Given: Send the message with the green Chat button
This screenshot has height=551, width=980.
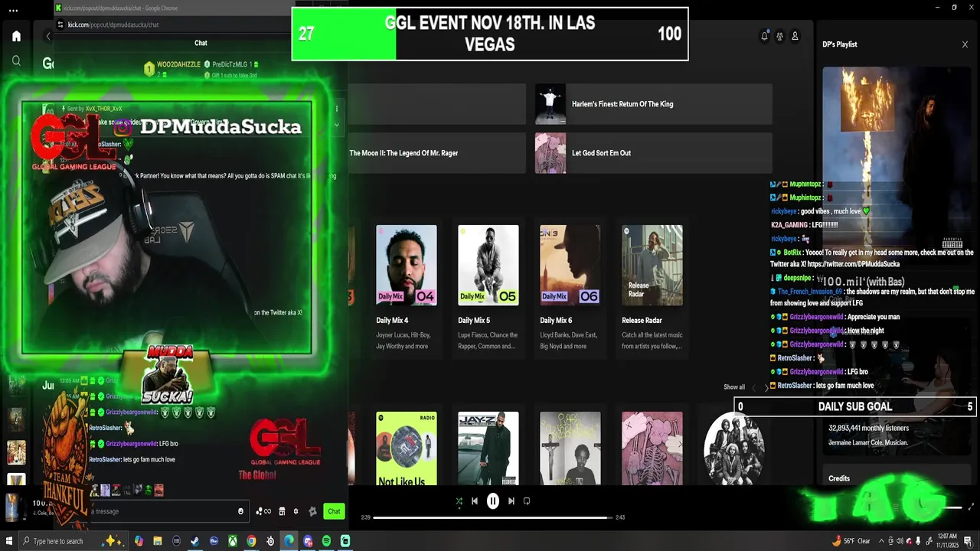Looking at the screenshot, I should [334, 511].
